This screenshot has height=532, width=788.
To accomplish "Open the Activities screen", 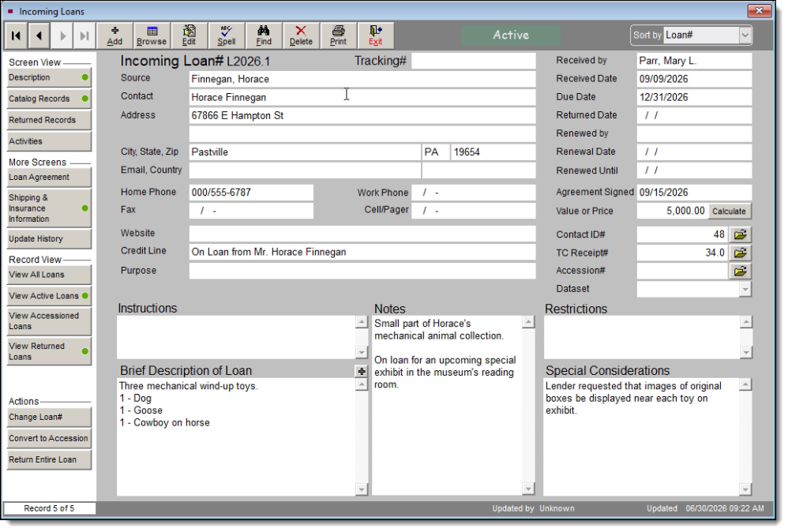I will click(x=49, y=141).
